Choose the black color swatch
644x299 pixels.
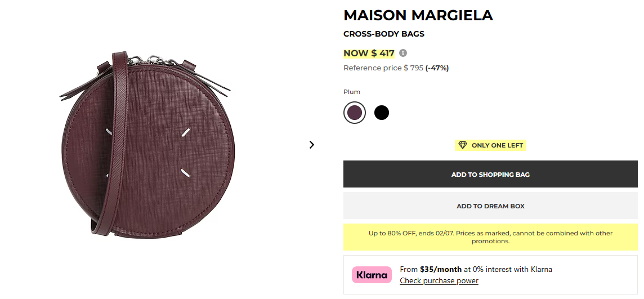tap(382, 113)
